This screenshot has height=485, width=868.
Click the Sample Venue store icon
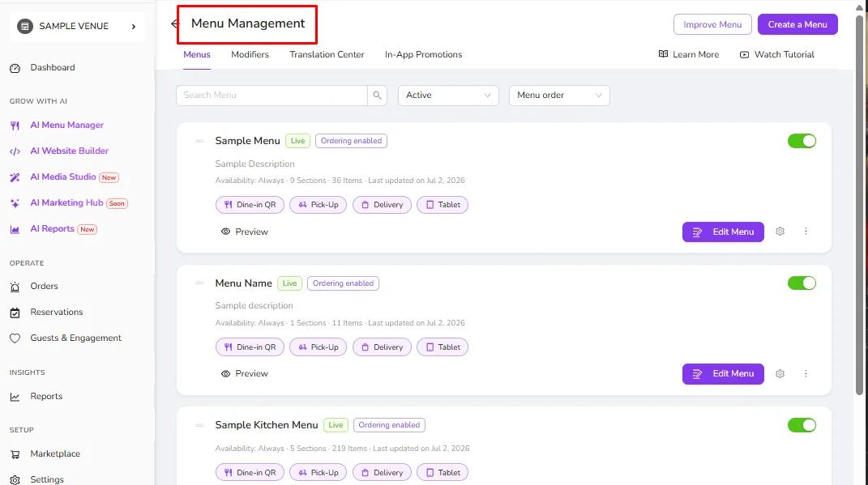[x=25, y=26]
